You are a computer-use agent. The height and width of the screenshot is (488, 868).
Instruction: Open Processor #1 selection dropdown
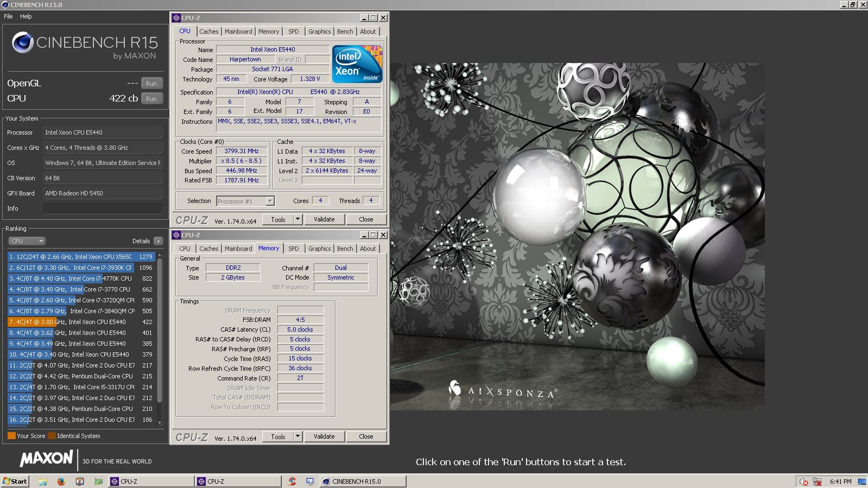[x=245, y=201]
